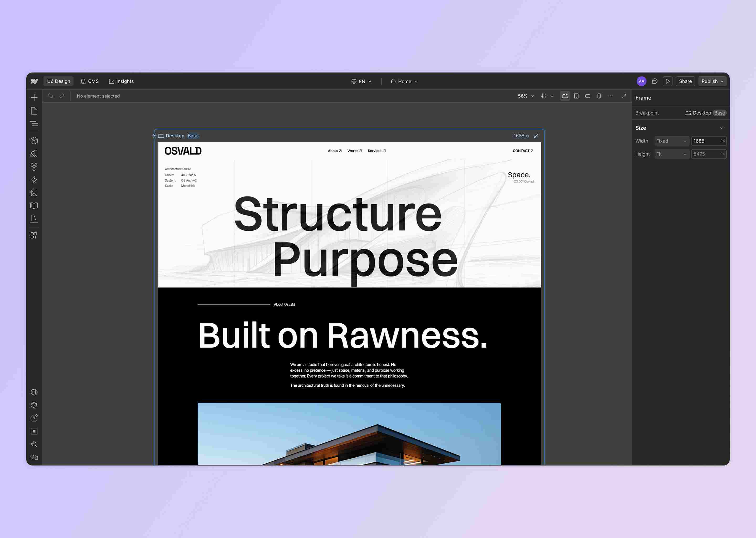Open the Interactions lightning panel
This screenshot has height=538, width=756.
[34, 180]
